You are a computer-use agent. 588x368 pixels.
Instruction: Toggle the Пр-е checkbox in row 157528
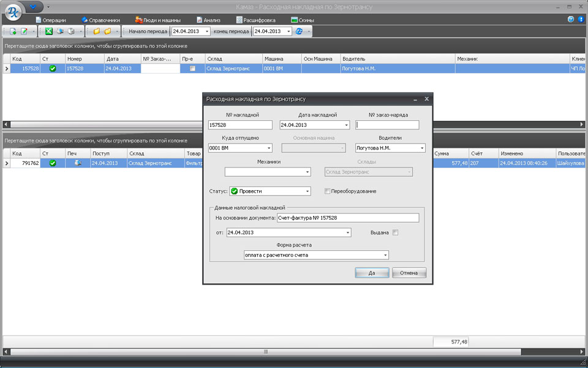click(193, 69)
